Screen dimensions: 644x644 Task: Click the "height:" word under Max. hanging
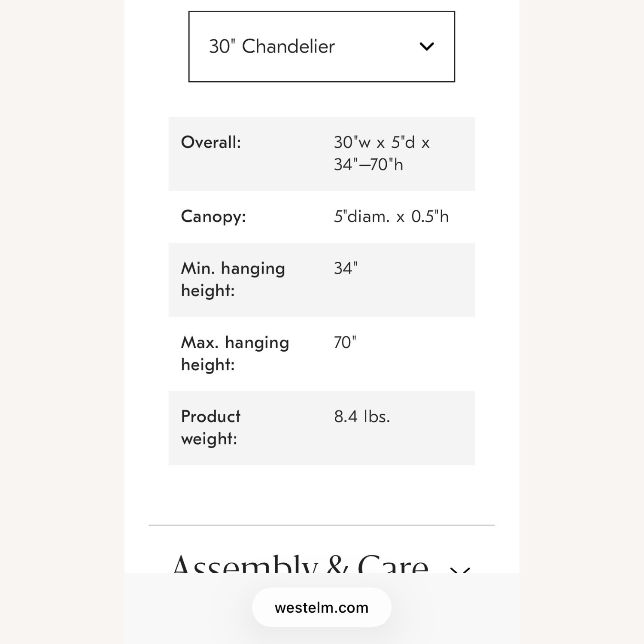[x=208, y=365]
